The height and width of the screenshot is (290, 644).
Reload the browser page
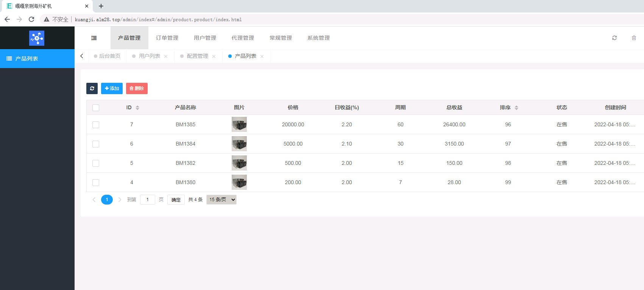pos(31,19)
